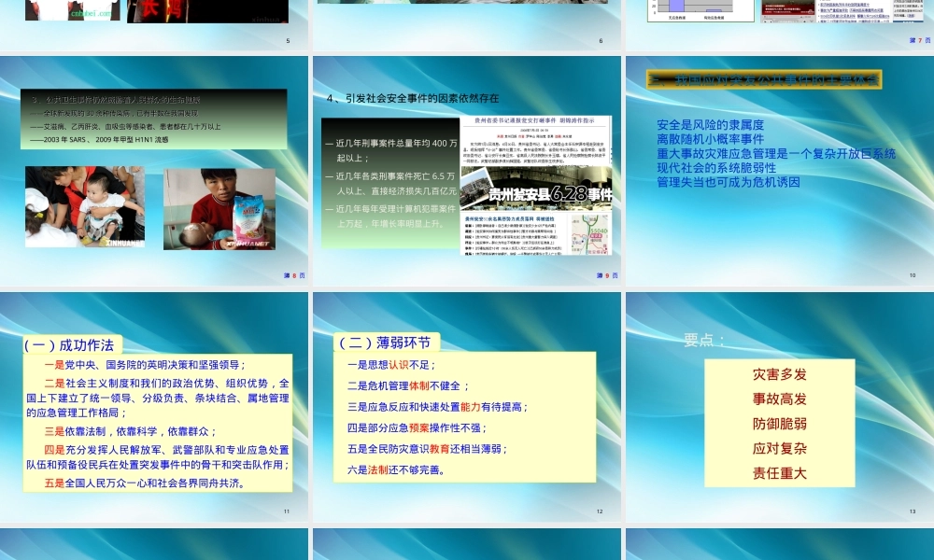Click the small road map image in slide 9
Viewport: 934px width, 560px height.
pos(590,234)
